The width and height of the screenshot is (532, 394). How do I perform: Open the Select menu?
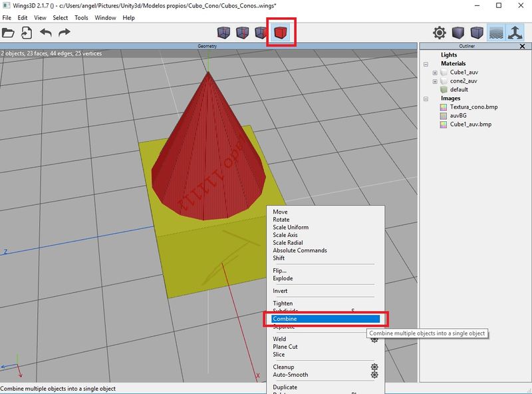61,18
